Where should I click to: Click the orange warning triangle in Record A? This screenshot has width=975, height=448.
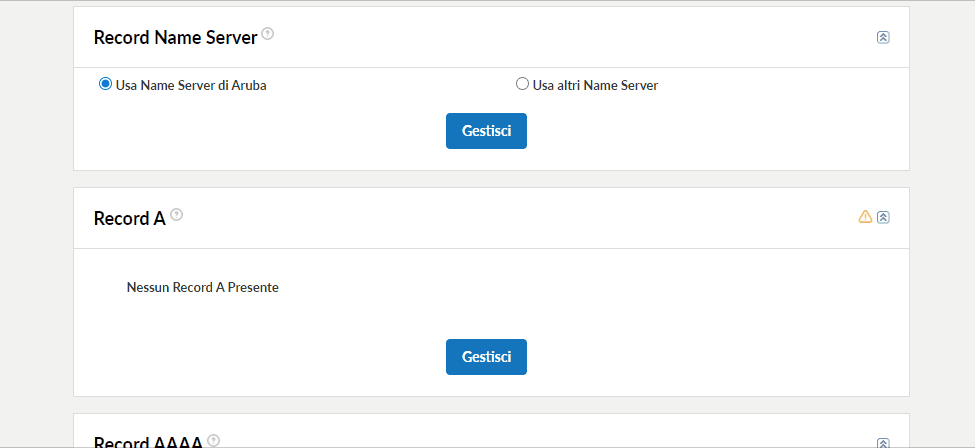tap(865, 217)
